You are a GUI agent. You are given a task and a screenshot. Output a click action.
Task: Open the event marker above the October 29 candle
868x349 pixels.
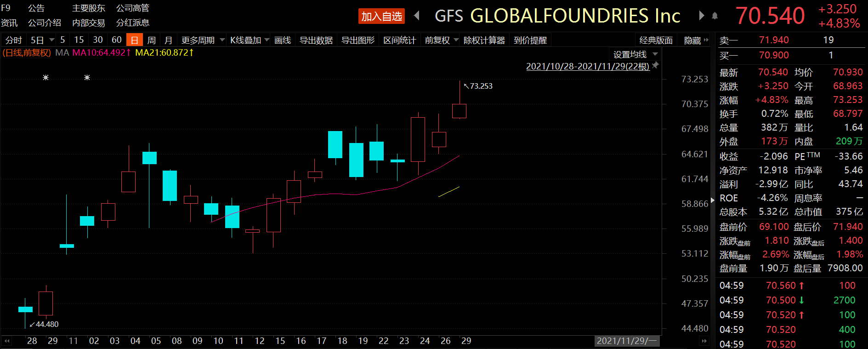point(45,77)
